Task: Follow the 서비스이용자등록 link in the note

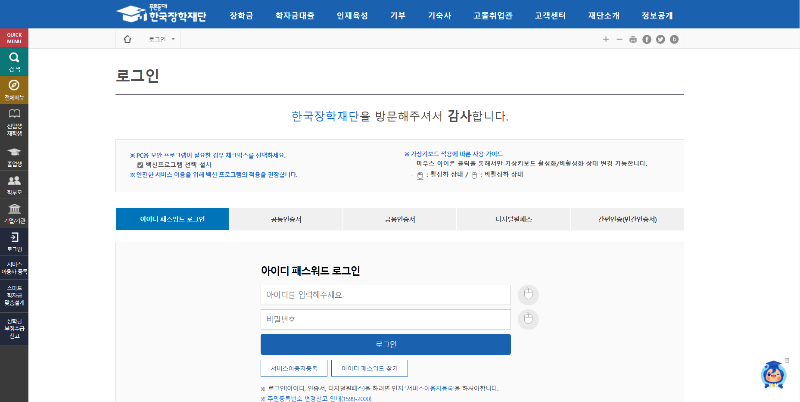Action: point(431,388)
